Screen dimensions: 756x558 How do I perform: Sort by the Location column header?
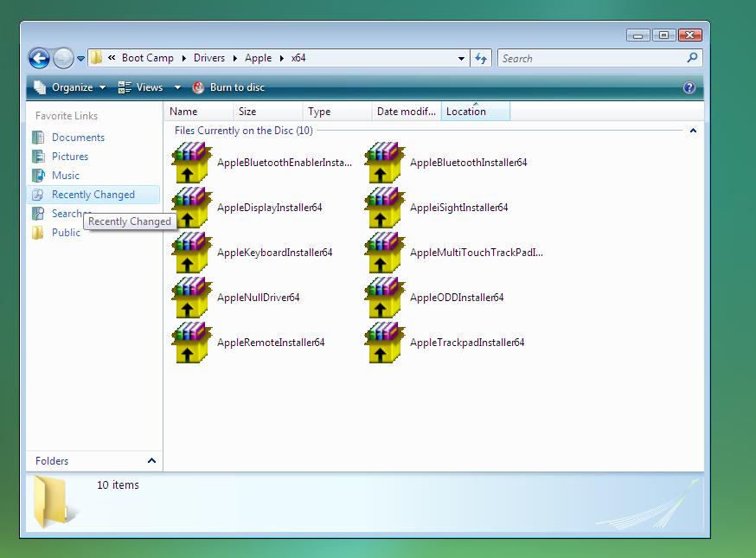click(x=476, y=112)
